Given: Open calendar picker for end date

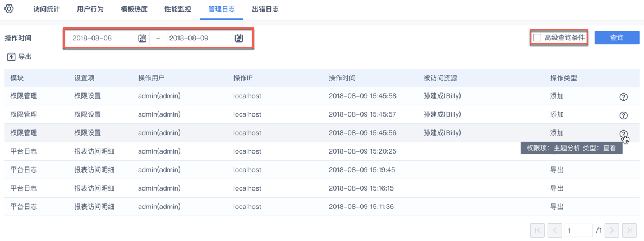Looking at the screenshot, I should (239, 38).
